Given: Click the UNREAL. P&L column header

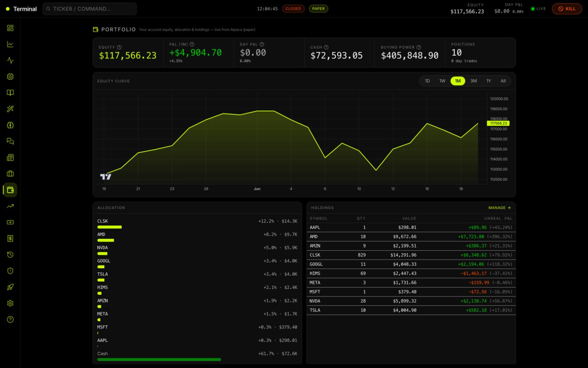Looking at the screenshot, I should (498, 218).
